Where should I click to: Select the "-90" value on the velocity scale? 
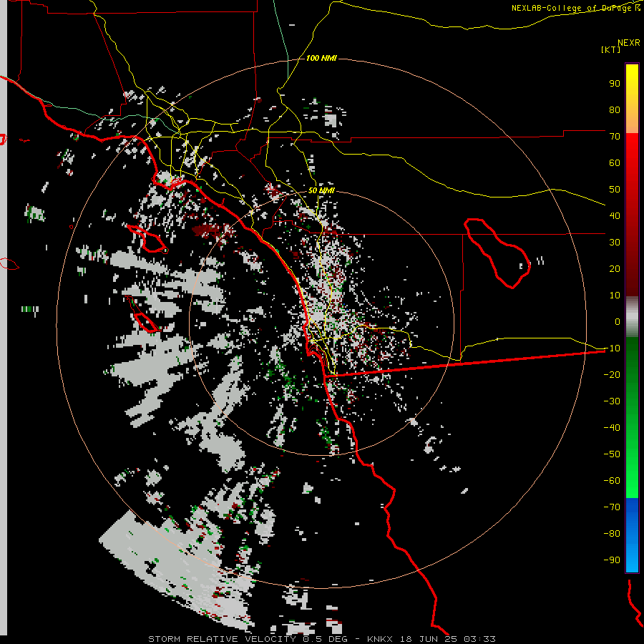(612, 560)
